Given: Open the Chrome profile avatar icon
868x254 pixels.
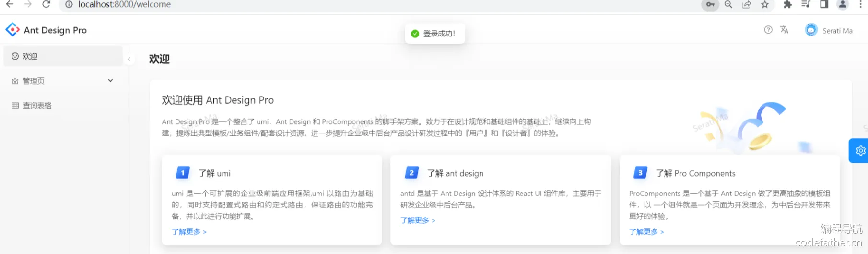Looking at the screenshot, I should click(x=842, y=4).
